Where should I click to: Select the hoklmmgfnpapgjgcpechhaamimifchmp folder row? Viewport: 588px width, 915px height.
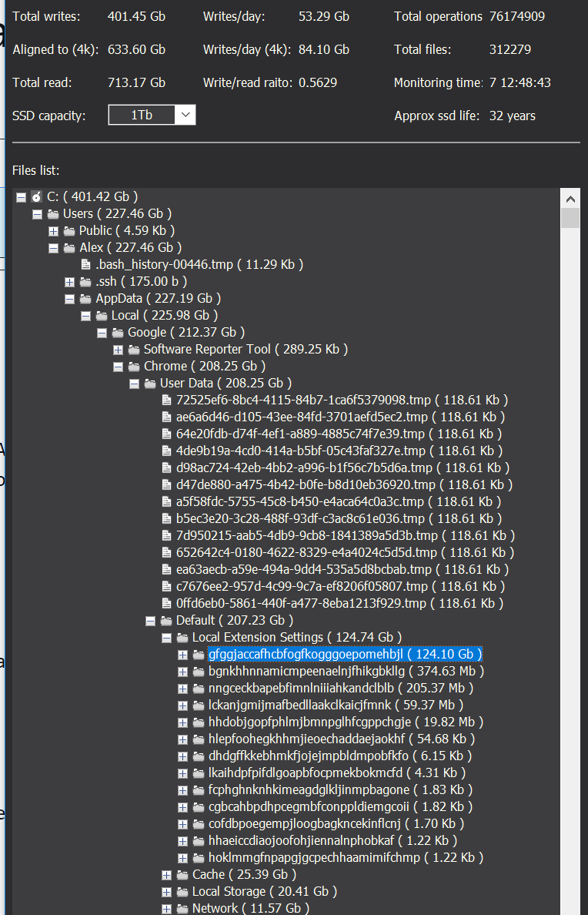coord(346,858)
